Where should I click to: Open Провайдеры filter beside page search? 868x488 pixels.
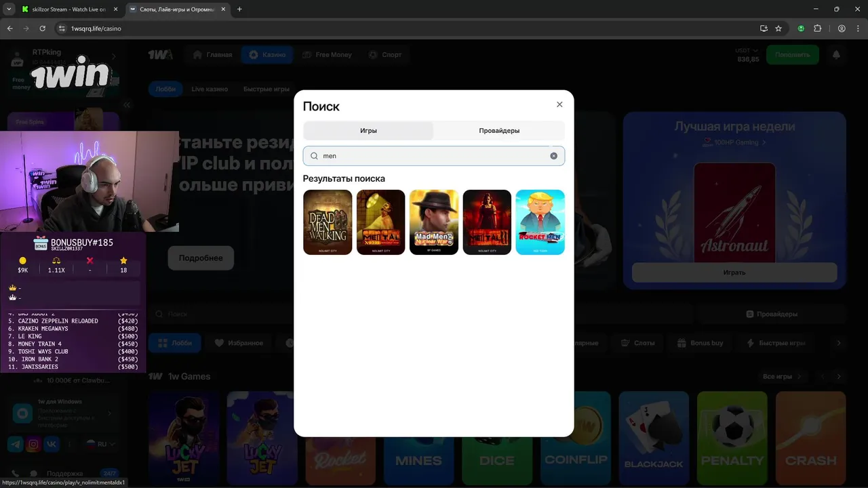(x=772, y=314)
